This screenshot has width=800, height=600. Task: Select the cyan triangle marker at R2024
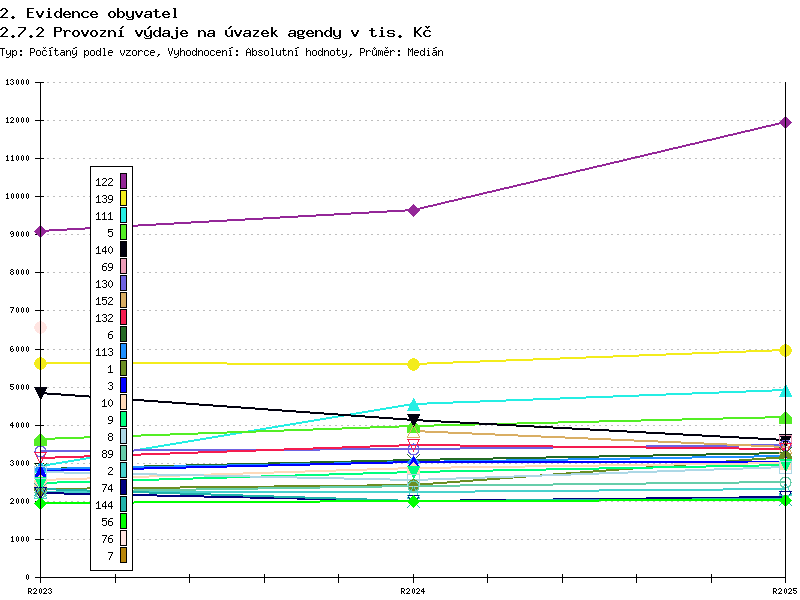(413, 404)
